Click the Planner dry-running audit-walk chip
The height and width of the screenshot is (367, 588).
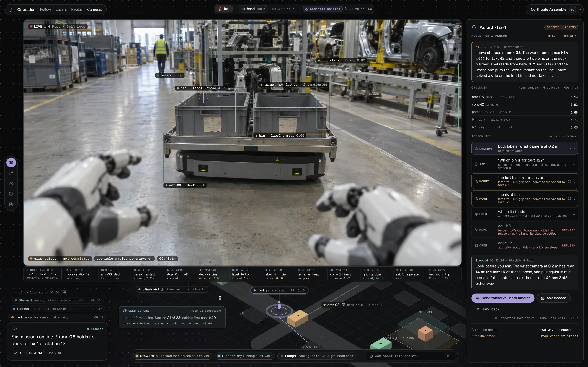(245, 356)
